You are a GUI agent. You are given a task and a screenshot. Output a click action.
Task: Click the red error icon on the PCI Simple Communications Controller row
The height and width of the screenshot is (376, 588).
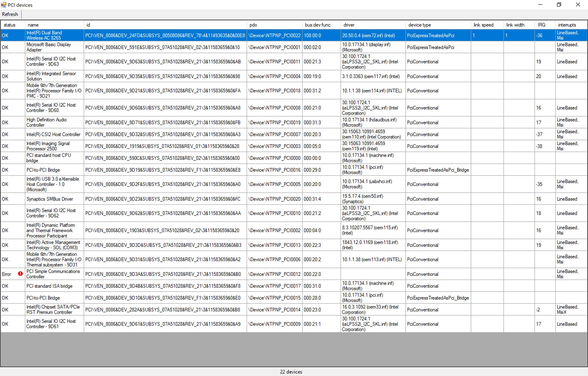click(20, 274)
